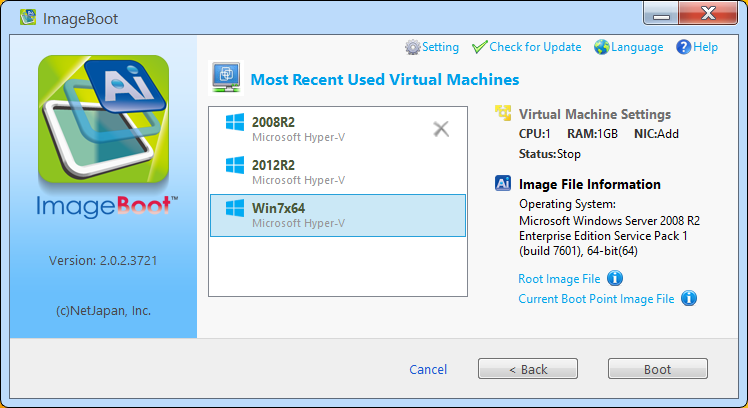The width and height of the screenshot is (748, 408).
Task: Click the ImageBoot title bar icon
Action: coord(28,18)
